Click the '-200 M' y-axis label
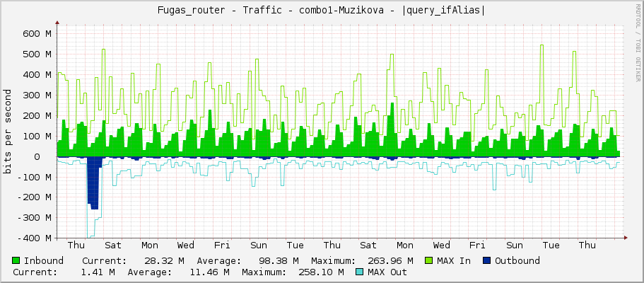 [34, 197]
